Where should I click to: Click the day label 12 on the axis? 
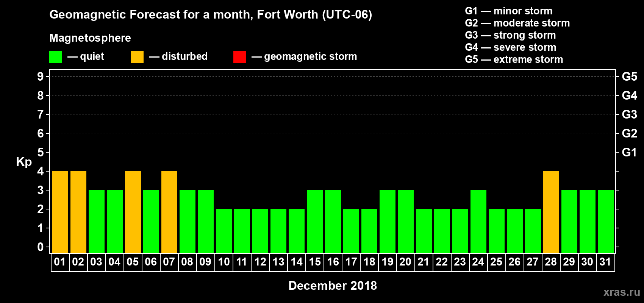click(260, 262)
